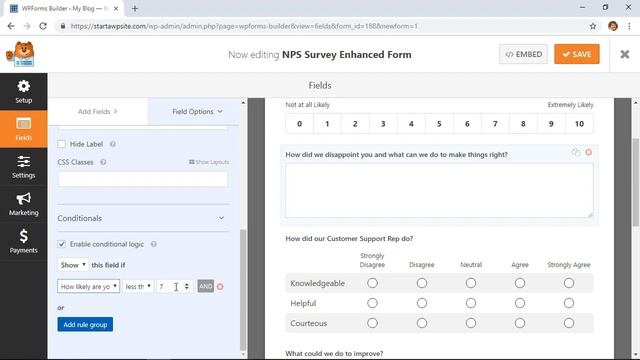
Task: Open the Fields panel in sidebar
Action: point(24,129)
